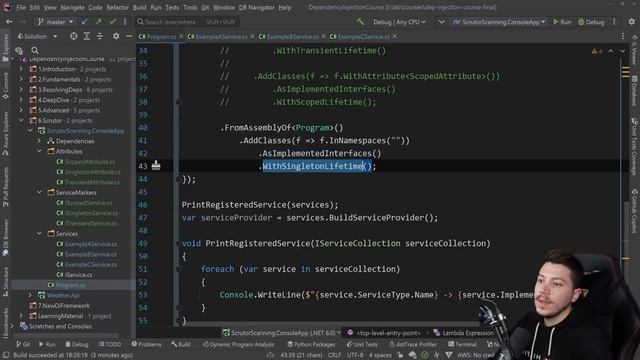This screenshot has width=640, height=360.
Task: Close the ExampleCService.cs tab
Action: 395,36
